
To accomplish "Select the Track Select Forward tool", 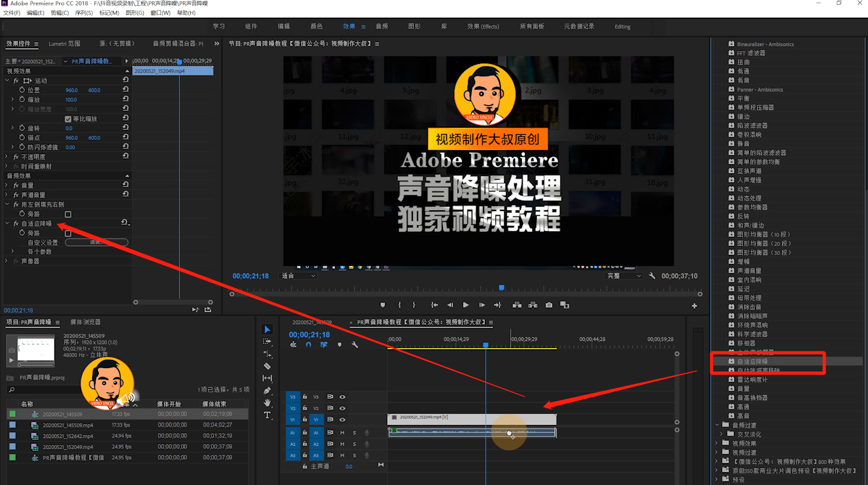I will click(267, 342).
